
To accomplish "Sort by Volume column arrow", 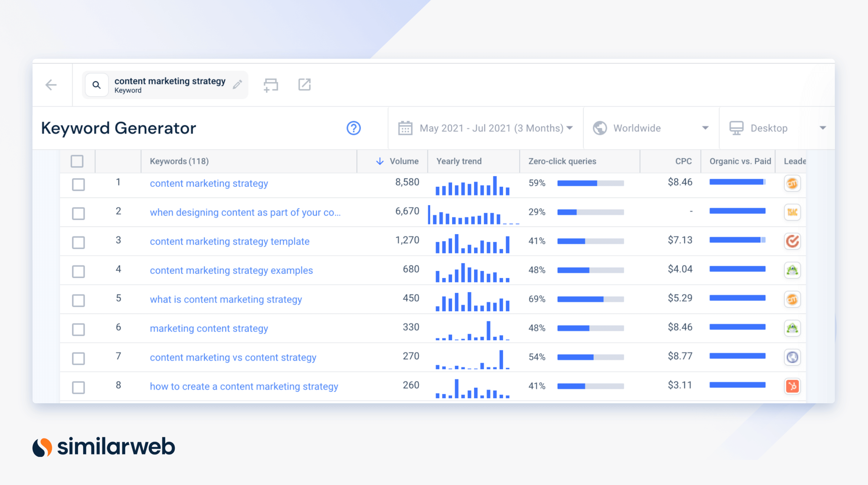I will 380,161.
